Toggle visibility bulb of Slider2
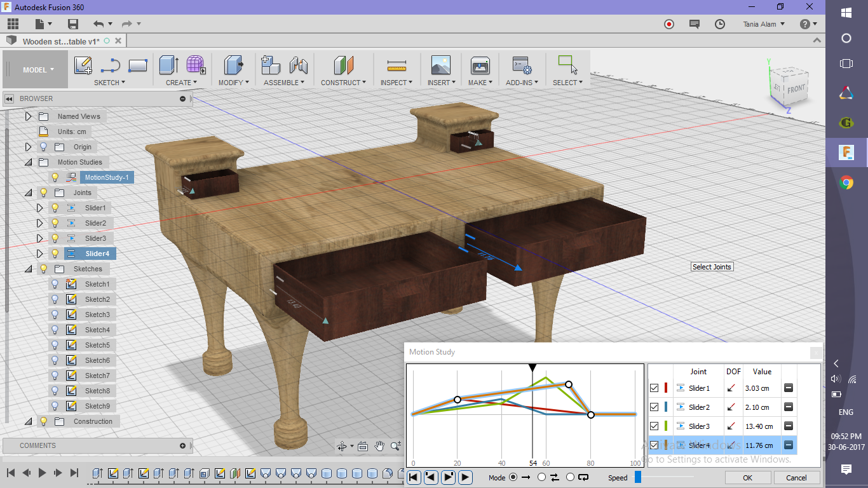This screenshot has width=868, height=488. tap(55, 223)
